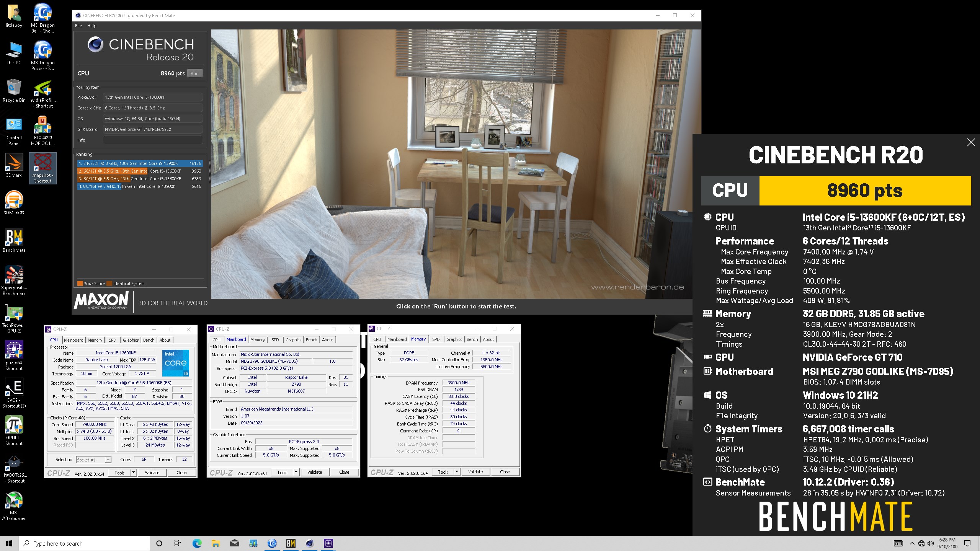
Task: Click Close button in Memory CPU-Z window
Action: click(505, 472)
